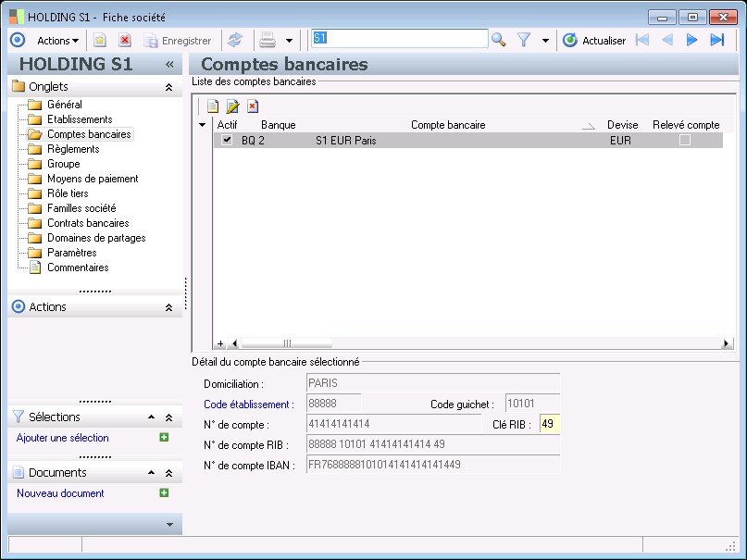Go to the last record
This screenshot has height=560, width=747.
(x=717, y=40)
